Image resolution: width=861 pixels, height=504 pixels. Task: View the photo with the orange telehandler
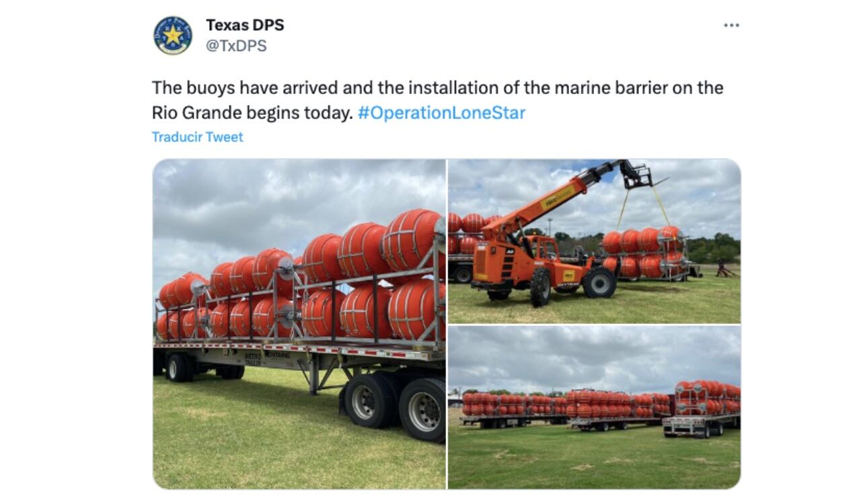594,241
